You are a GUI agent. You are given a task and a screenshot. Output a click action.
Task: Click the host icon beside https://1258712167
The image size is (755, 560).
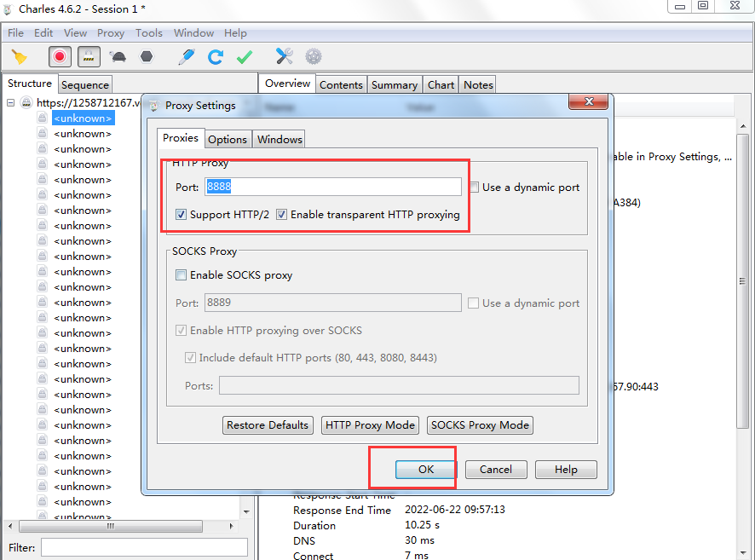pyautogui.click(x=26, y=102)
